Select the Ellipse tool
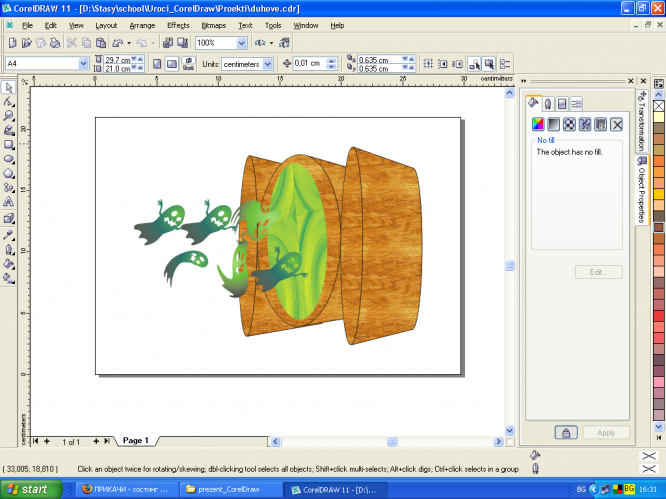Viewport: 666px width, 499px height. pos(9,159)
